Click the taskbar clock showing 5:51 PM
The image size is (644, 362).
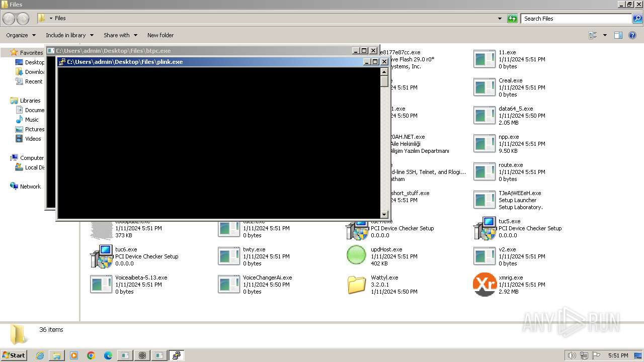tap(618, 355)
